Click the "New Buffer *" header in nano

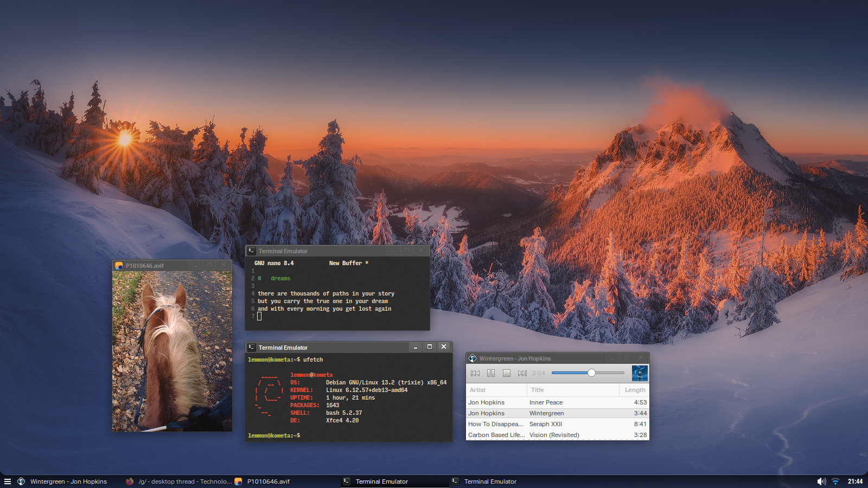click(x=349, y=263)
